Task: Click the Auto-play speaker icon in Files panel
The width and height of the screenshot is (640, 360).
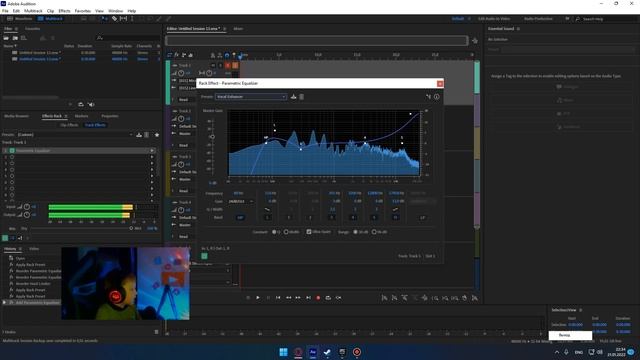Action: click(x=91, y=104)
